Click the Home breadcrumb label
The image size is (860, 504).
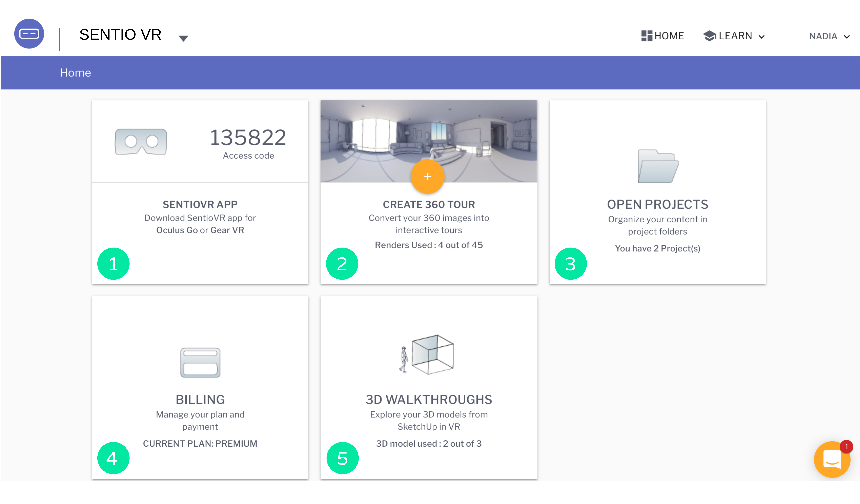pyautogui.click(x=75, y=73)
